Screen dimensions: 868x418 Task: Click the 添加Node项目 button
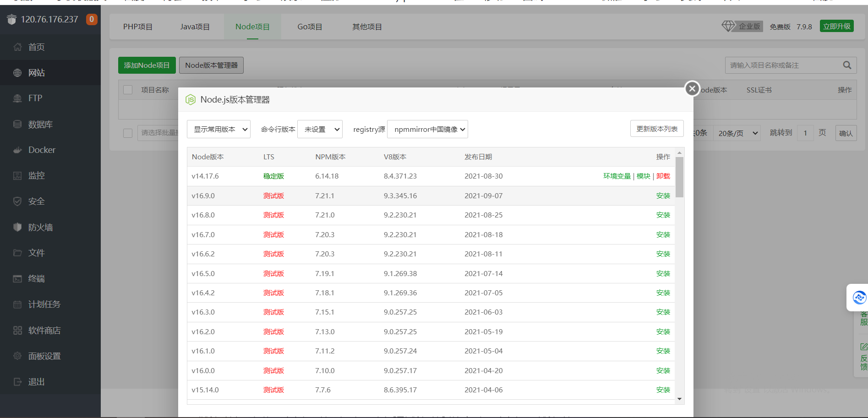click(147, 65)
